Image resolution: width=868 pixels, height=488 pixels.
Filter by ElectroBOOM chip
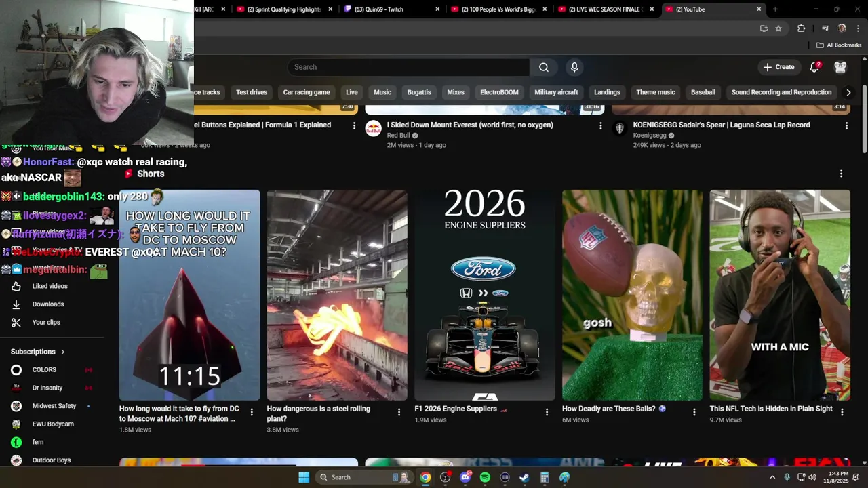click(499, 92)
